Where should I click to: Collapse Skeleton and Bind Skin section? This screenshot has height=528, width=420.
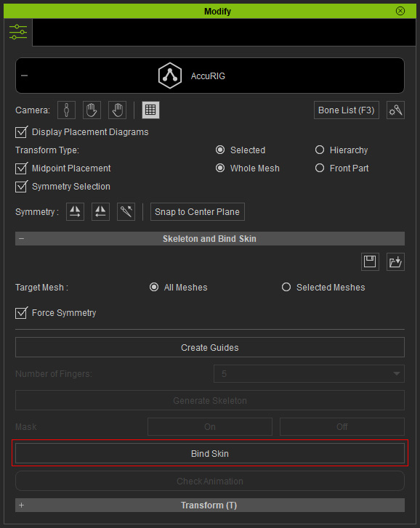click(22, 239)
